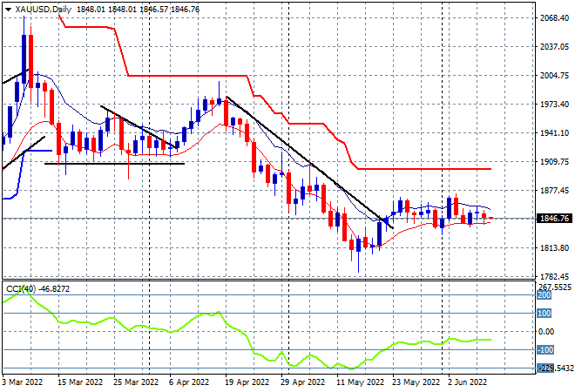Click the XAUUSD,Daily chart title text
575x392 pixels.
pos(44,10)
